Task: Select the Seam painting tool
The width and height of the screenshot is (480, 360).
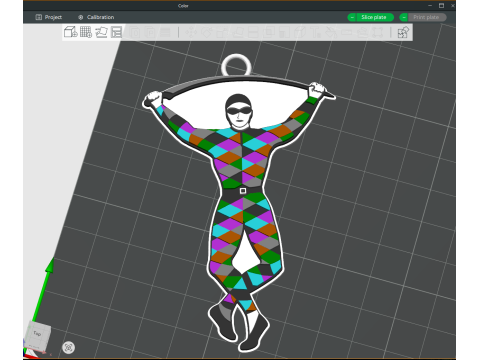Action: click(300, 32)
